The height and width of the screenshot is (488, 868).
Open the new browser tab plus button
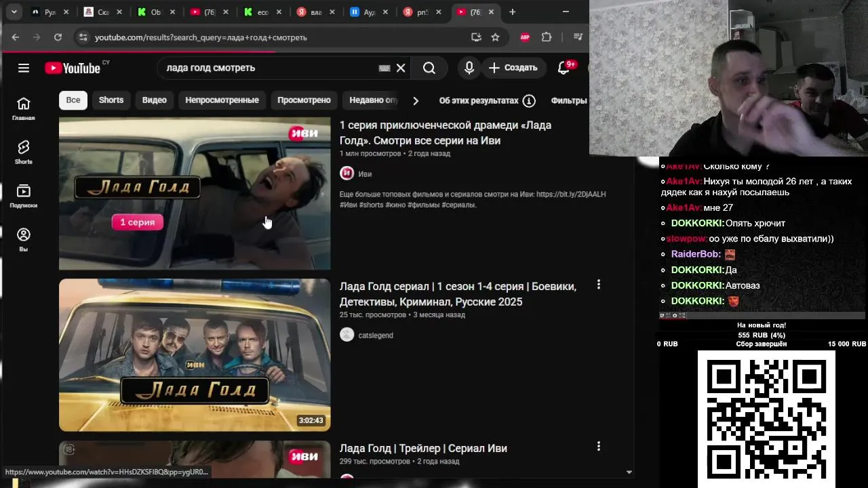coord(513,12)
